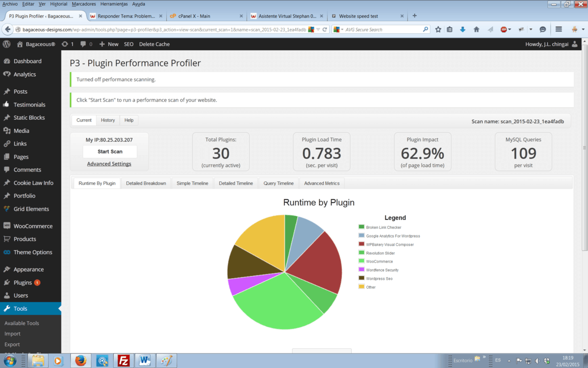Open the Bagaceous site home icon
Screen dimensions: 588x368
20,44
